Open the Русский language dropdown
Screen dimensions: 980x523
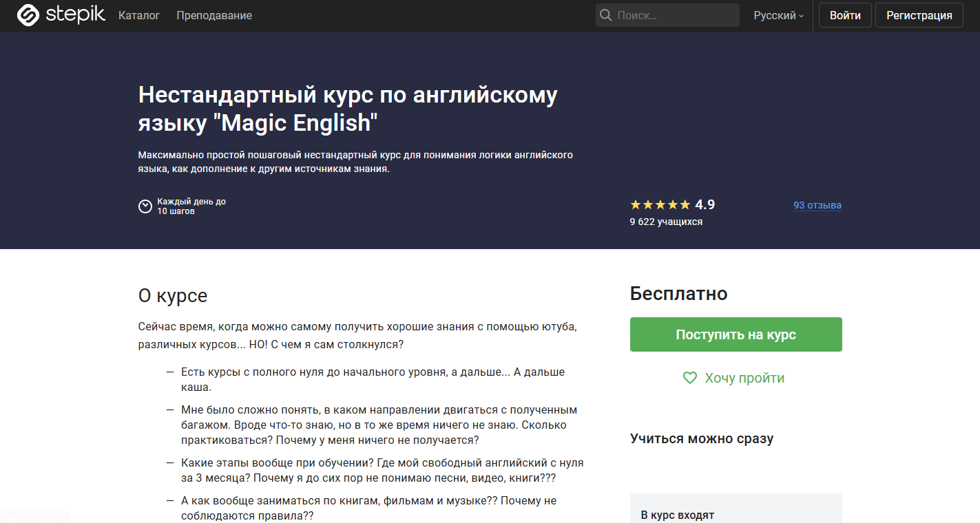tap(777, 14)
